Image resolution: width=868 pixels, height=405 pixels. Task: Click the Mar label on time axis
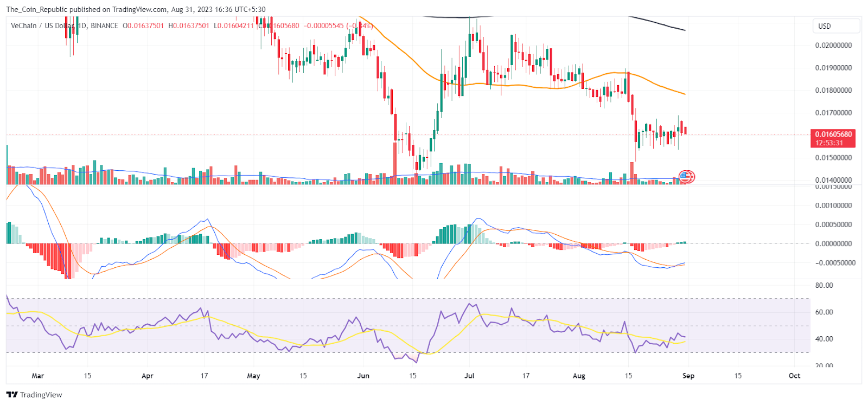tap(38, 376)
